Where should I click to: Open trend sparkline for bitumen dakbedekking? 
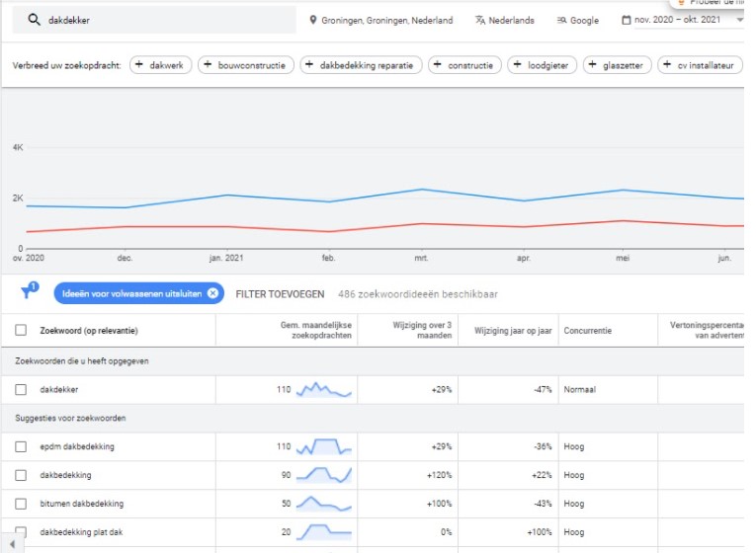(323, 504)
